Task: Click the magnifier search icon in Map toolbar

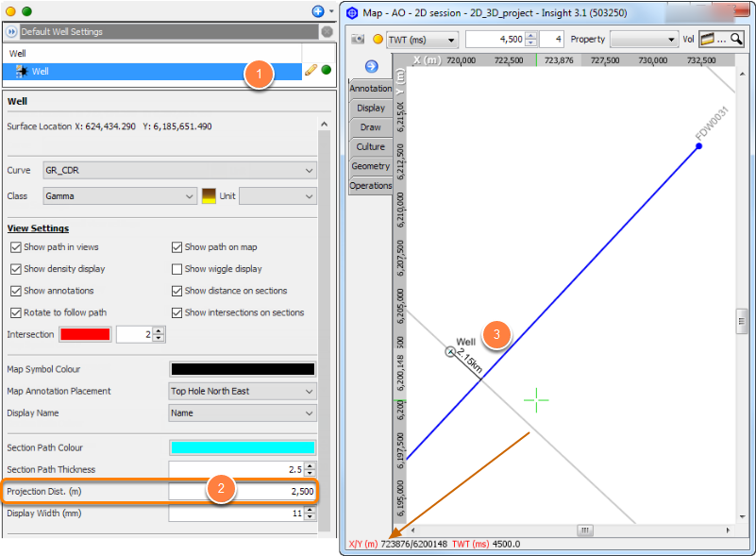Action: tap(736, 39)
